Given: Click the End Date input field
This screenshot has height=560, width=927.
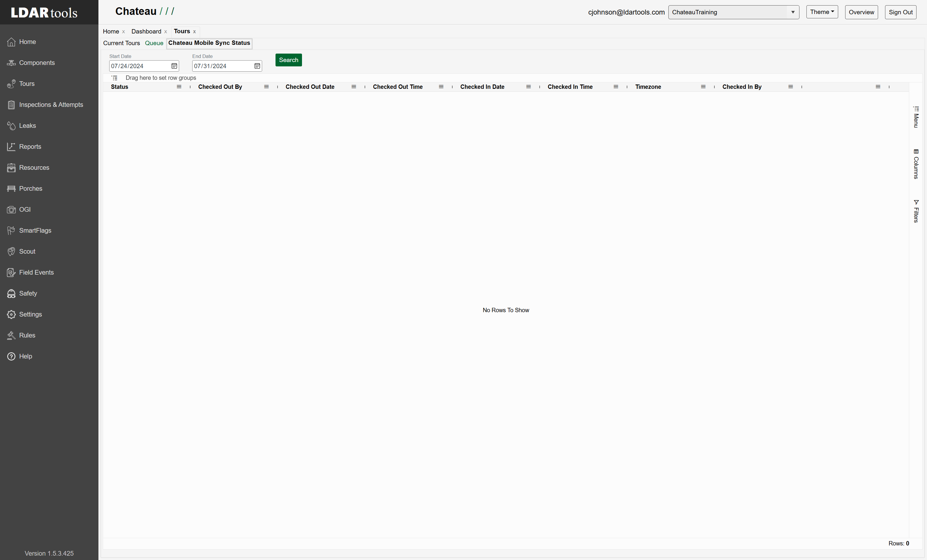Looking at the screenshot, I should click(x=227, y=66).
